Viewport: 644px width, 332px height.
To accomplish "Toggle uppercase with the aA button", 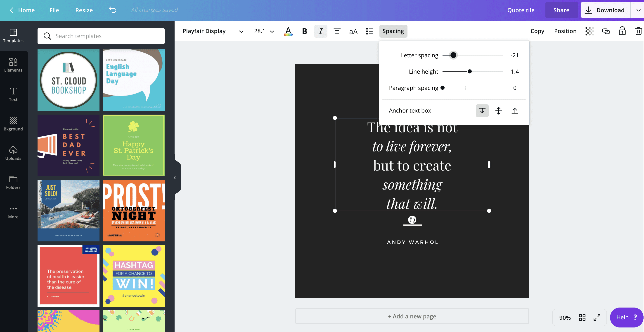I will pyautogui.click(x=353, y=31).
